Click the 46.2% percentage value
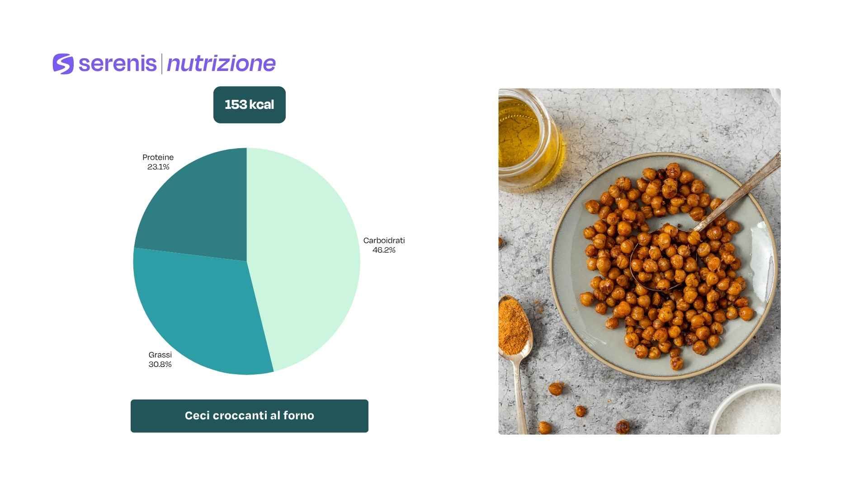Screen dimensions: 868x488 pos(384,250)
